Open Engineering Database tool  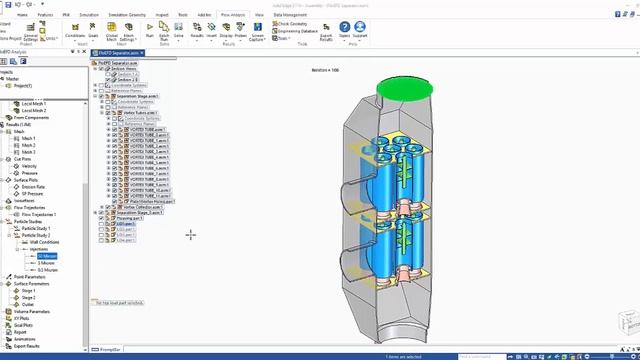(295, 31)
